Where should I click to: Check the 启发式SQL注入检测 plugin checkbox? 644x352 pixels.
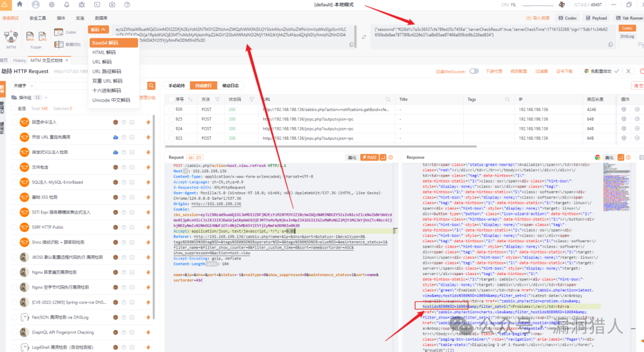pos(14,152)
